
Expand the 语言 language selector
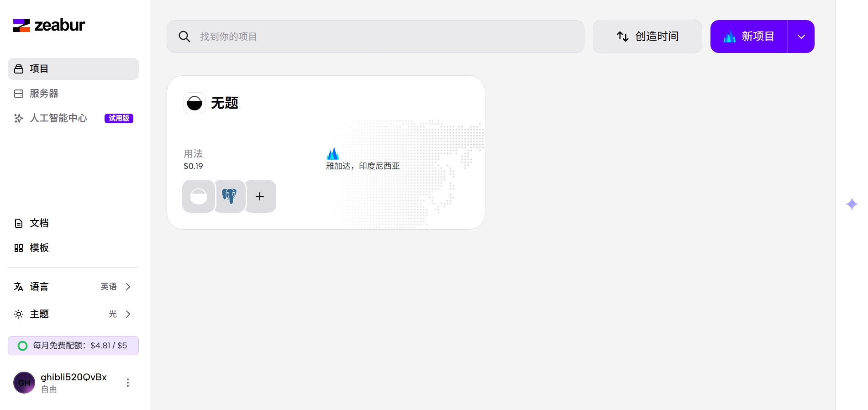[73, 287]
